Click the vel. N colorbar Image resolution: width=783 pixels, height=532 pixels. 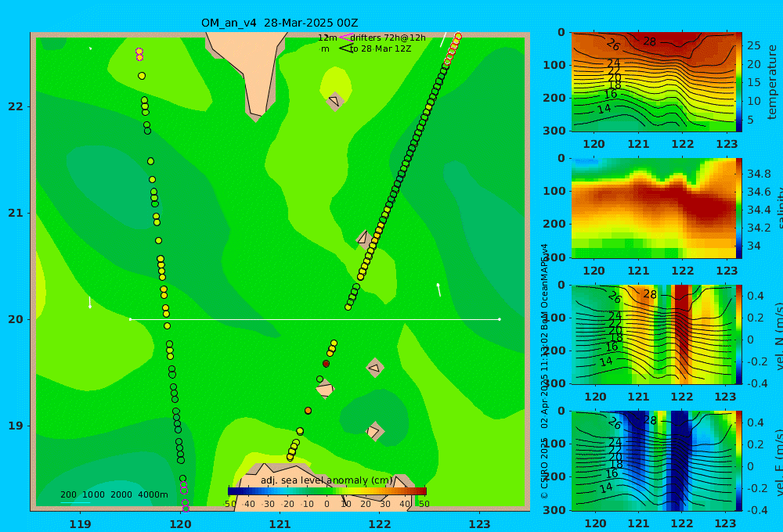click(739, 334)
